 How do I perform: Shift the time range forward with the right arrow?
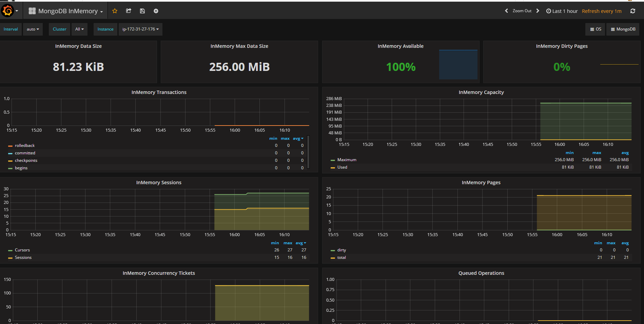click(538, 11)
